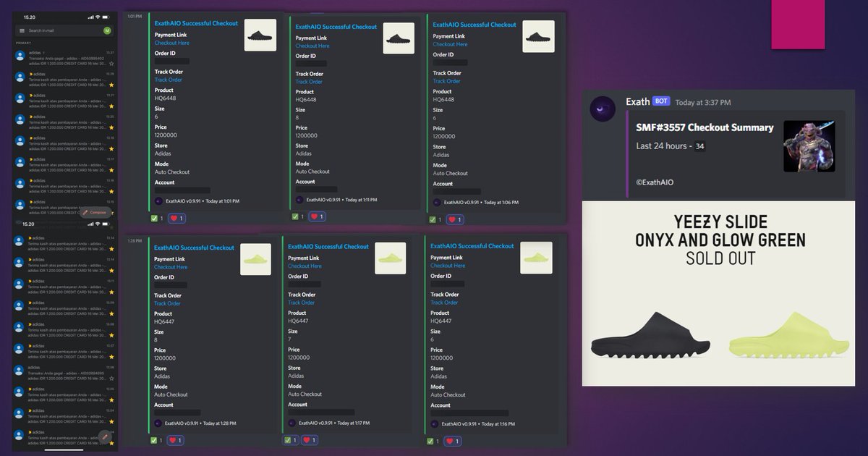
Task: Click the Exath bot username
Action: tap(638, 102)
